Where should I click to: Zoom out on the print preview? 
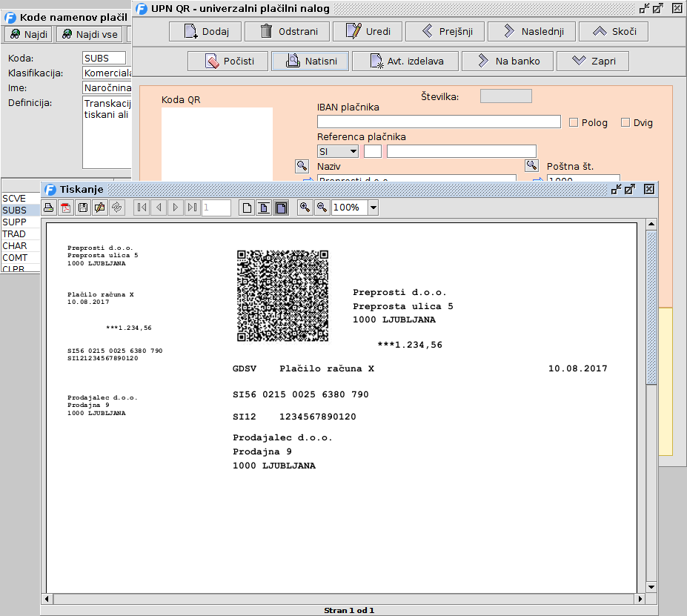click(x=322, y=208)
